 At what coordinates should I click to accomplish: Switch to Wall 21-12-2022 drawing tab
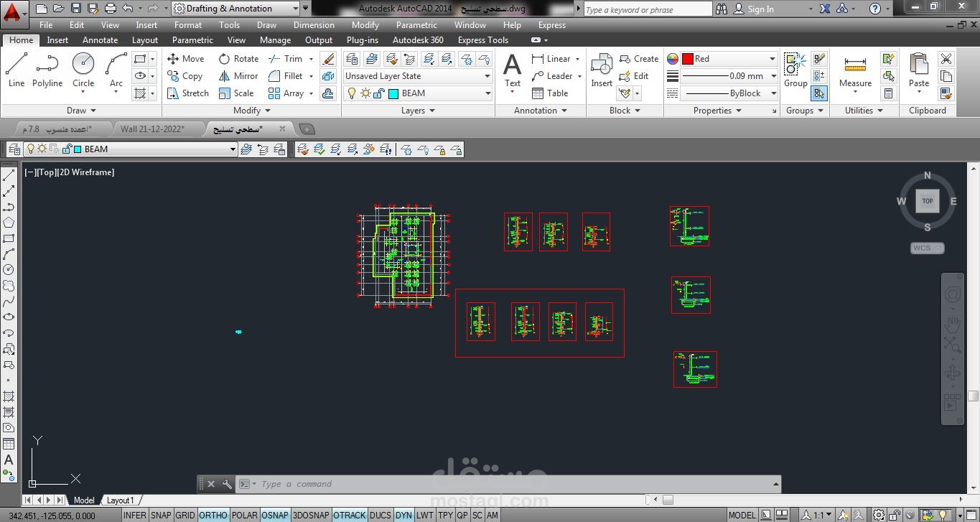point(152,129)
